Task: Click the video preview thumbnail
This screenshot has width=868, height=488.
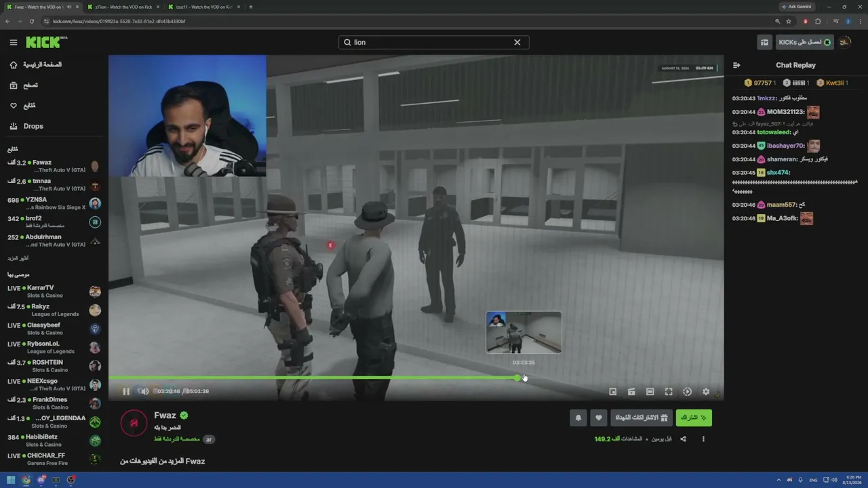Action: (x=524, y=333)
